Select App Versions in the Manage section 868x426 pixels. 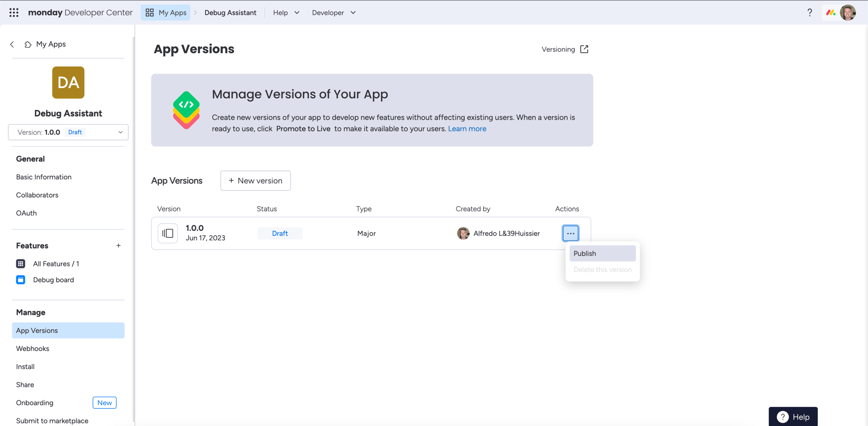pyautogui.click(x=68, y=331)
